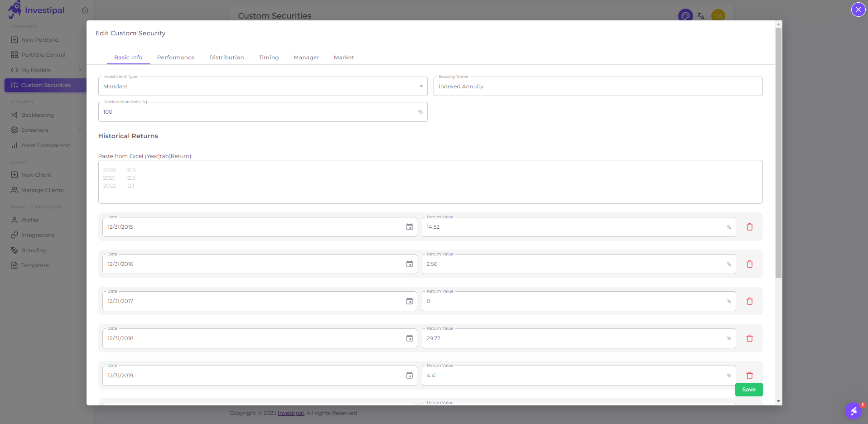
Task: Click the Branding icon in sidebar
Action: (x=14, y=250)
